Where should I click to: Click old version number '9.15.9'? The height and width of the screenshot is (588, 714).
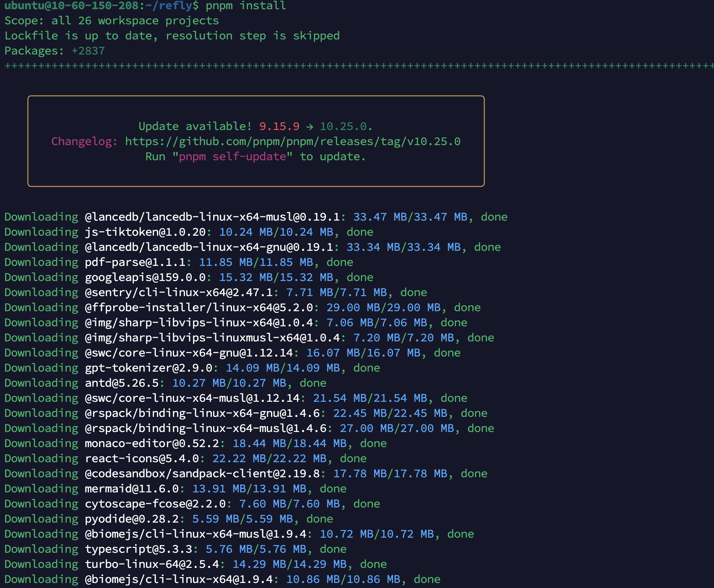pos(279,127)
